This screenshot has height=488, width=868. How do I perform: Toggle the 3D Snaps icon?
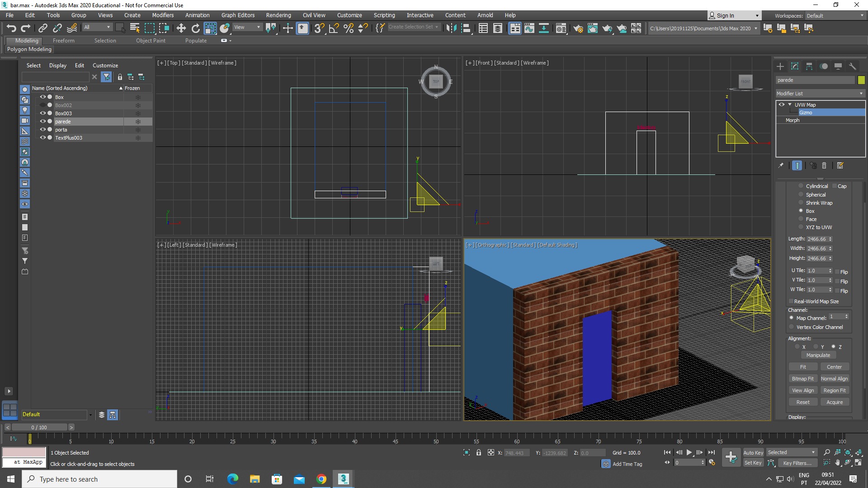click(x=319, y=28)
